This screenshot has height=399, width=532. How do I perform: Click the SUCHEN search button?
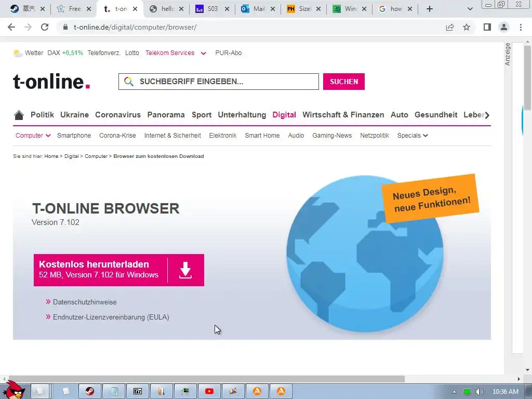tap(344, 82)
